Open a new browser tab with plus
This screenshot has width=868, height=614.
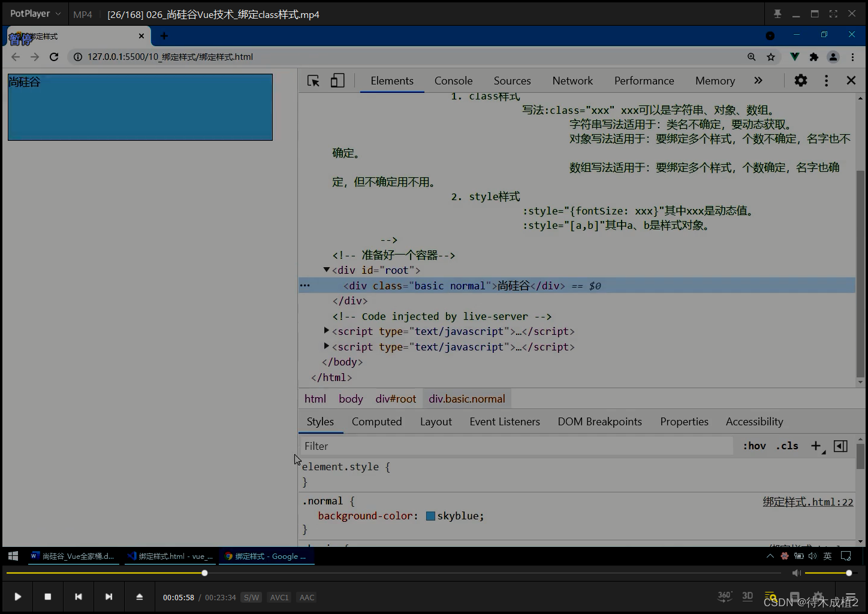(164, 36)
